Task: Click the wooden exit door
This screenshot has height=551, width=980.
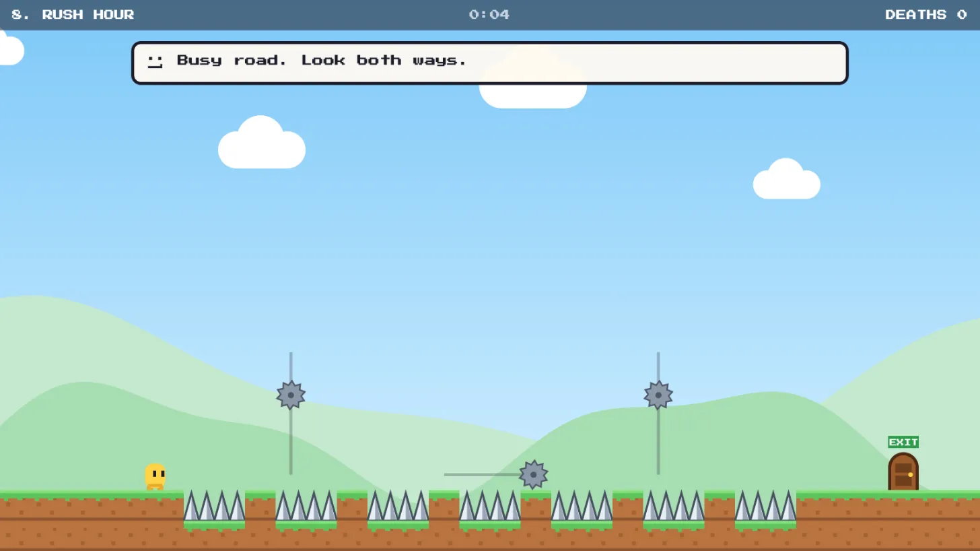Action: [903, 472]
